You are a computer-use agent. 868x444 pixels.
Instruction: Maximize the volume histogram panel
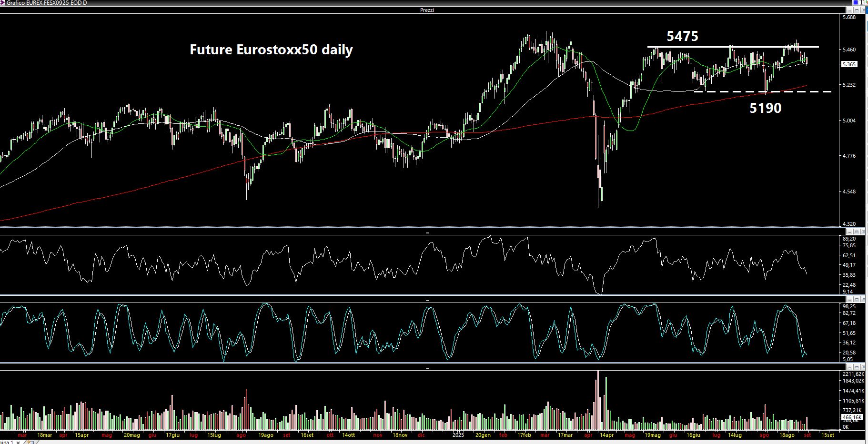857,367
